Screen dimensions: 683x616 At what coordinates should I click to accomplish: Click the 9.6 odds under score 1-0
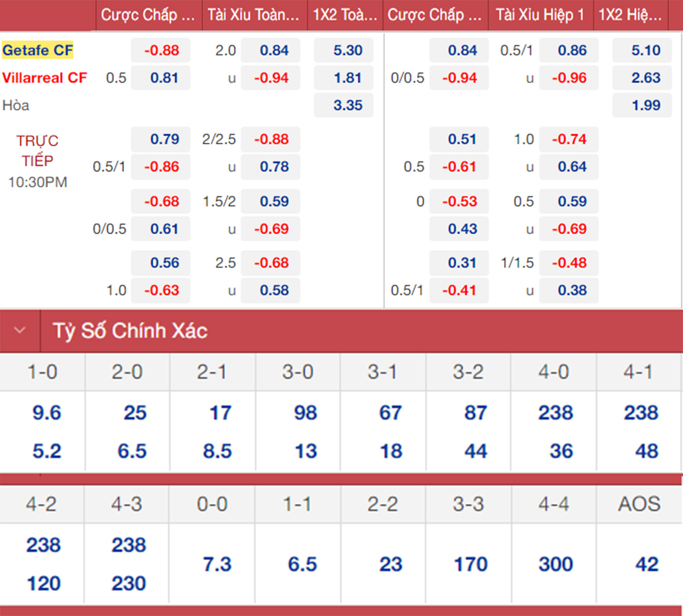(x=47, y=413)
